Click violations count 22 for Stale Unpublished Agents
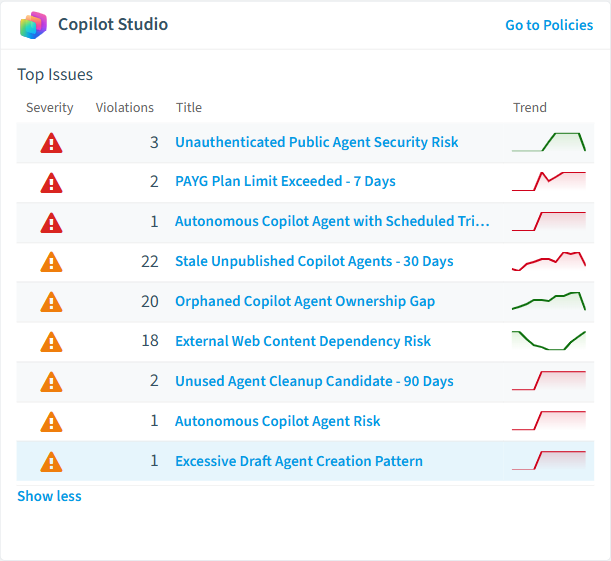 pyautogui.click(x=150, y=261)
